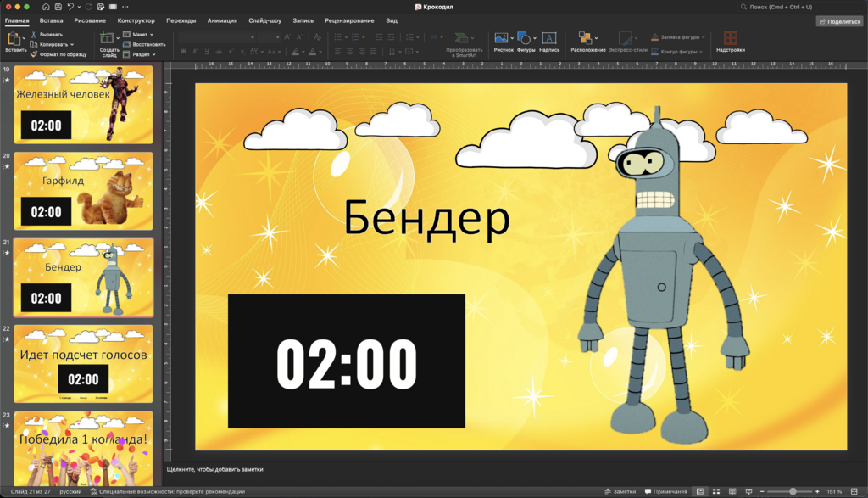868x498 pixels.
Task: Click to add notes below slide
Action: 214,469
